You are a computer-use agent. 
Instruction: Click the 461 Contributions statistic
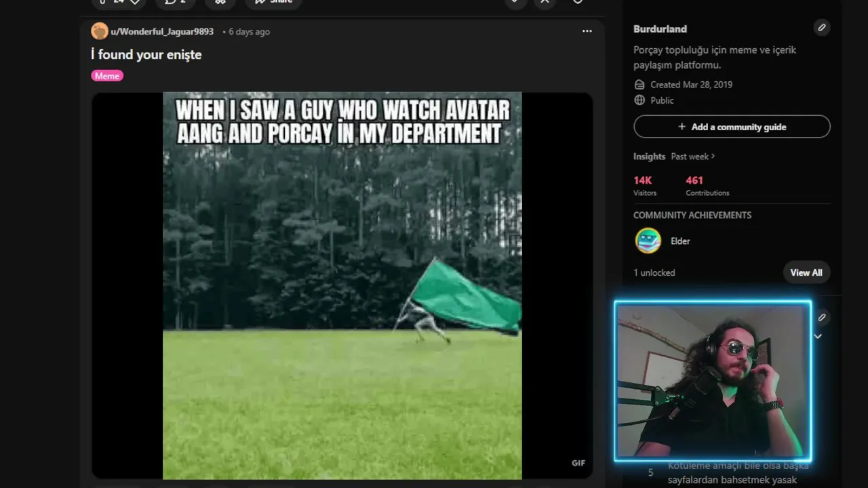click(707, 186)
